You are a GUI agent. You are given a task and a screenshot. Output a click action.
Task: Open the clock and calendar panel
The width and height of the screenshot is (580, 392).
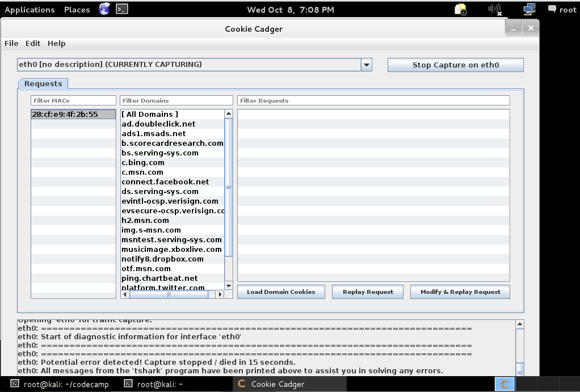291,10
